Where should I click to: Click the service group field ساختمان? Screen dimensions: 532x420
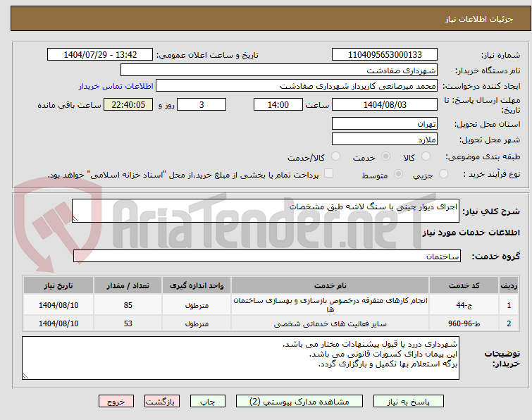(266, 256)
